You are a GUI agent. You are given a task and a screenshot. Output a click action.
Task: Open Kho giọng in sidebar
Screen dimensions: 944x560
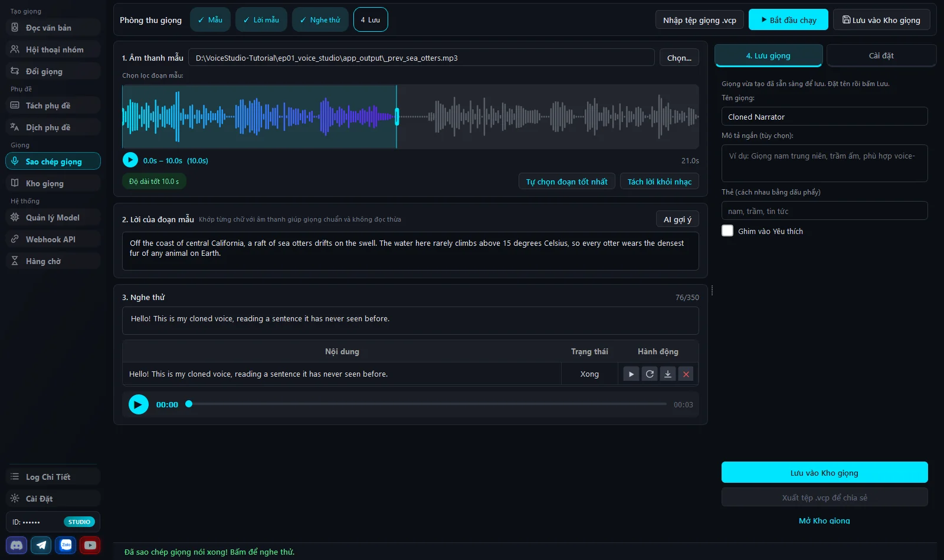coord(53,183)
